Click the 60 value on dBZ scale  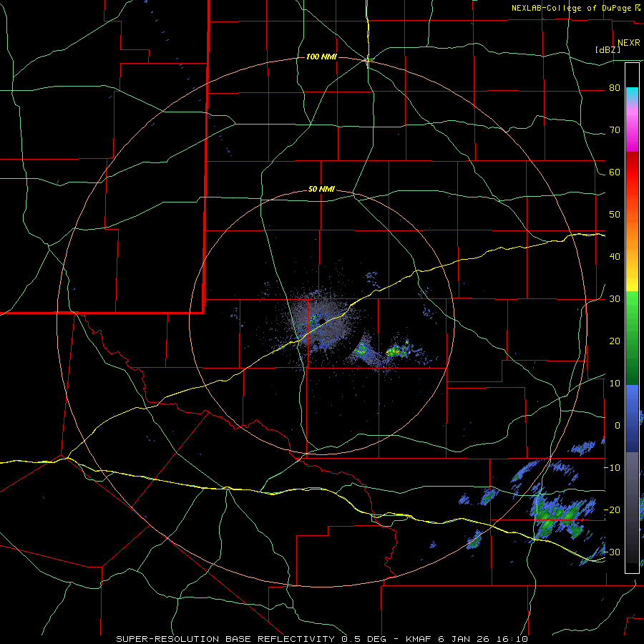(x=615, y=172)
